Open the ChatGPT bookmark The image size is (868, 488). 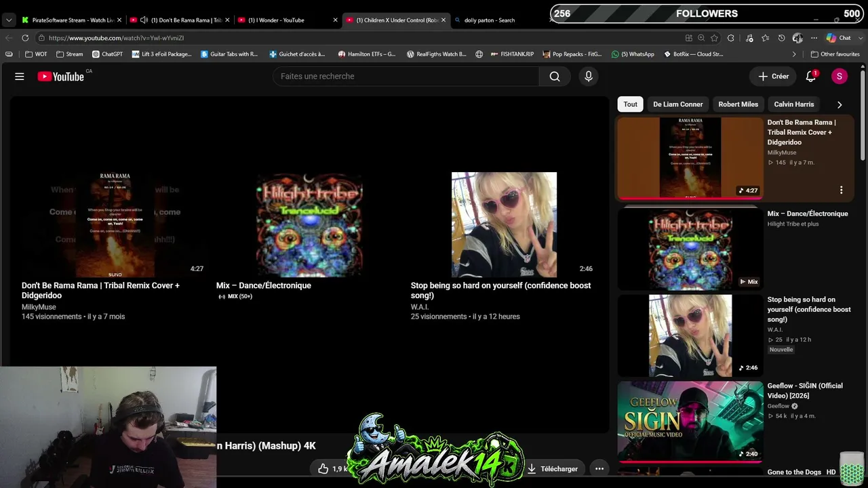[107, 54]
